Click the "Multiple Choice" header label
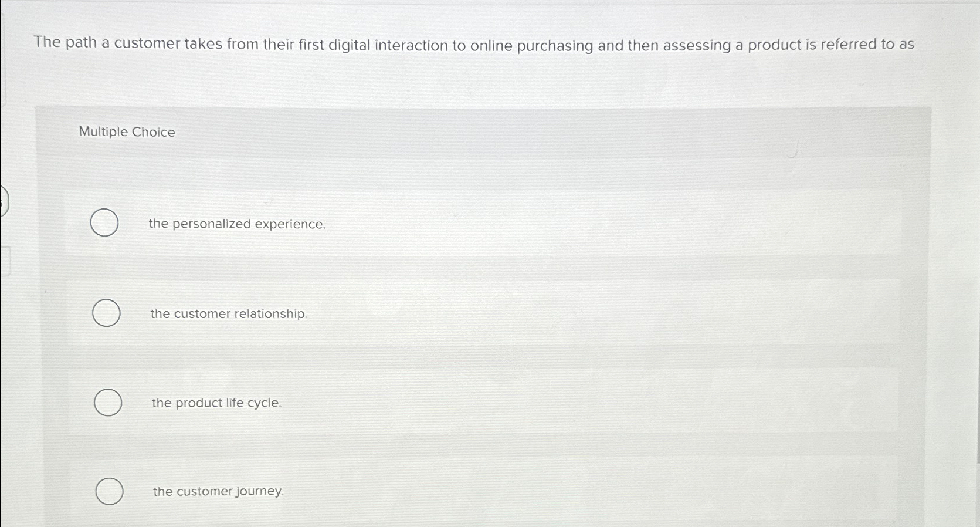Image resolution: width=980 pixels, height=527 pixels. [x=126, y=131]
